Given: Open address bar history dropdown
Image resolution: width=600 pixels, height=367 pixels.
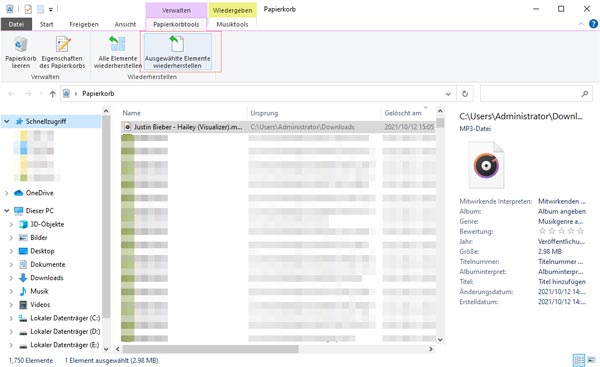Looking at the screenshot, I should pos(448,94).
